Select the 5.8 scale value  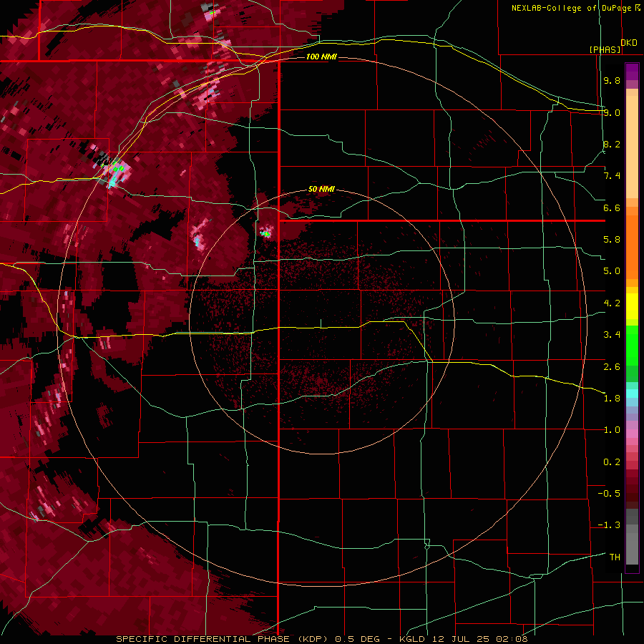tap(612, 240)
